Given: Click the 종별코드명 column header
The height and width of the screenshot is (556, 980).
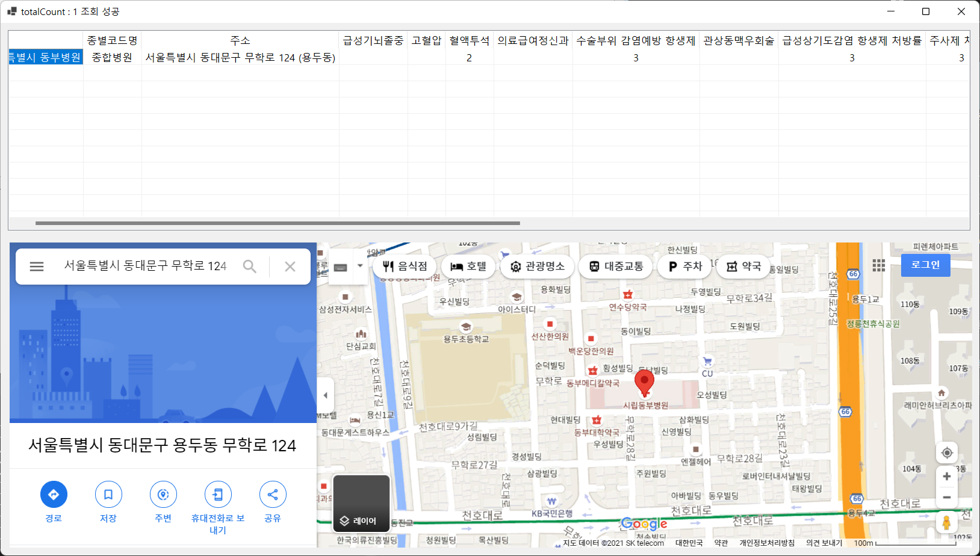Looking at the screenshot, I should tap(112, 40).
